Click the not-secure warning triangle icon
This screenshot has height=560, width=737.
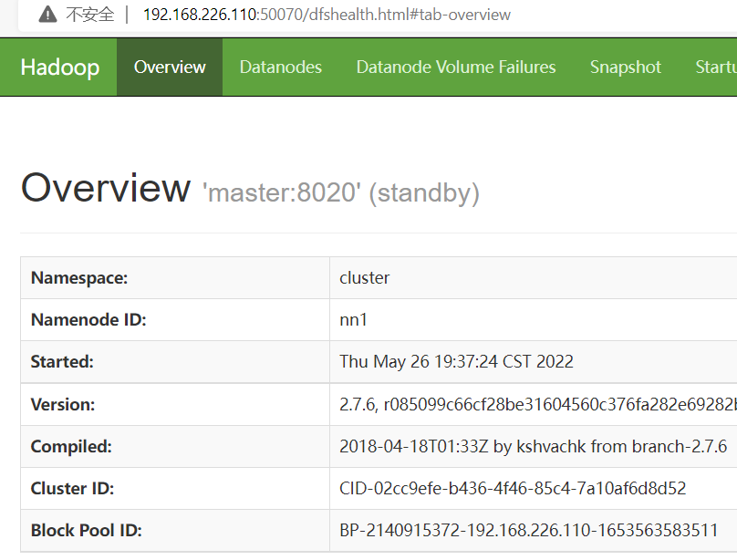(47, 15)
